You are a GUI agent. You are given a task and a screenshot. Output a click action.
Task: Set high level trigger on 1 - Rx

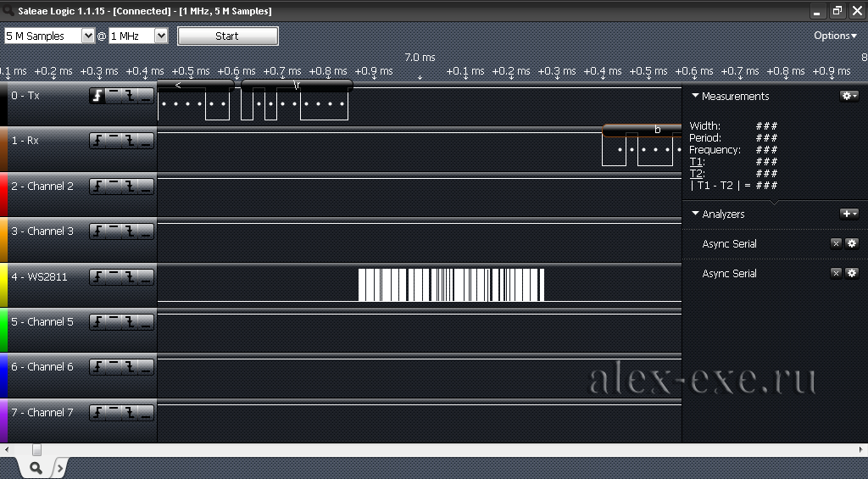coord(114,142)
